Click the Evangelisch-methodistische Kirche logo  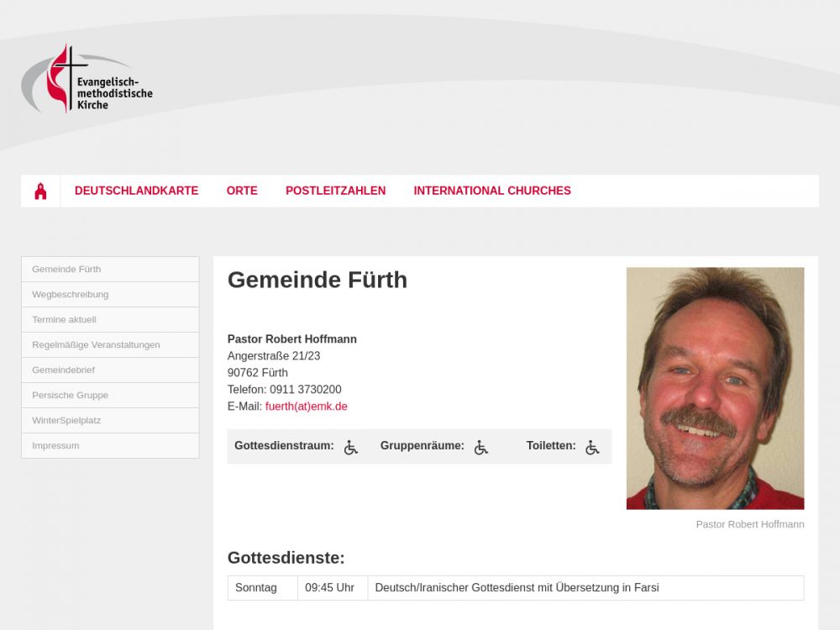pos(87,79)
